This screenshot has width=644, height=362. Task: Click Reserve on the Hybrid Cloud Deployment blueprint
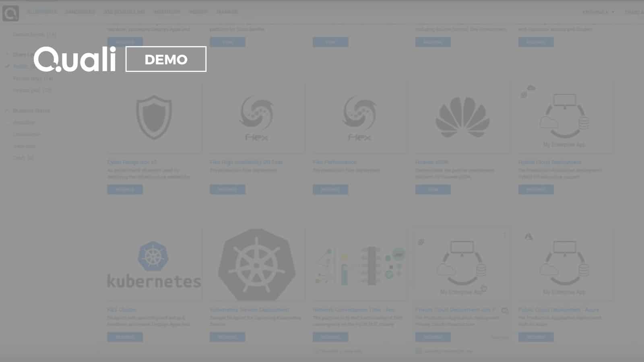click(x=536, y=189)
